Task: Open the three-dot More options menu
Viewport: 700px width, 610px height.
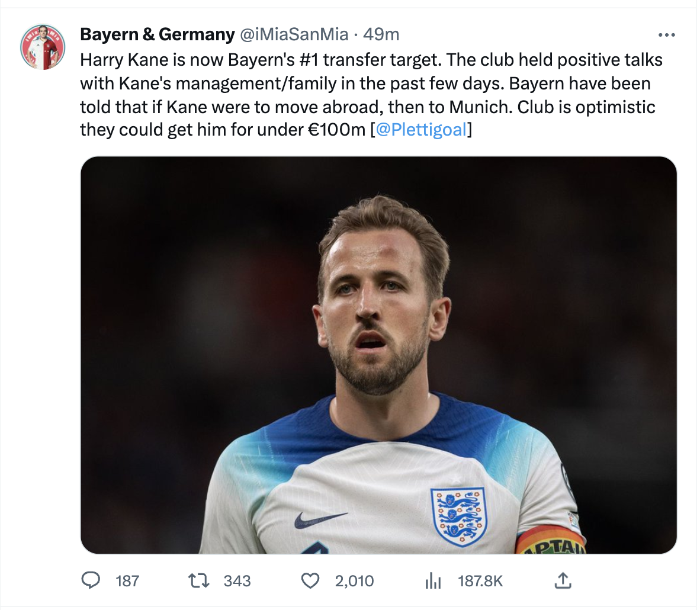Action: (x=666, y=35)
